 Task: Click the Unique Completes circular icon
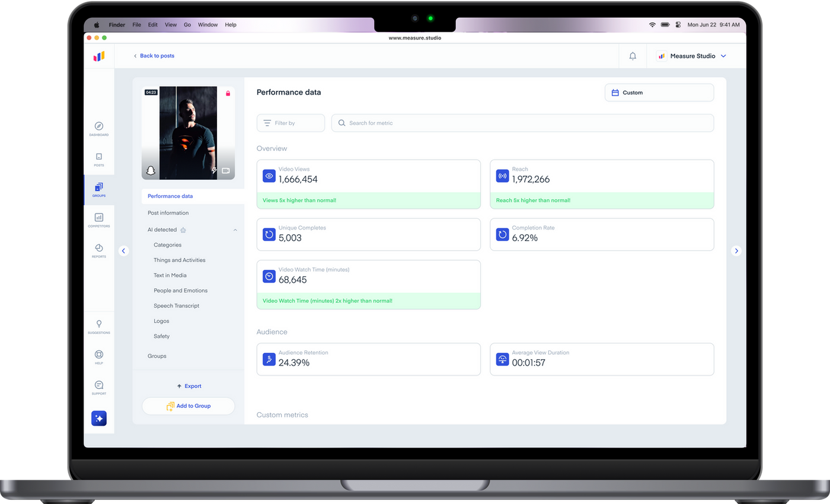(x=269, y=235)
